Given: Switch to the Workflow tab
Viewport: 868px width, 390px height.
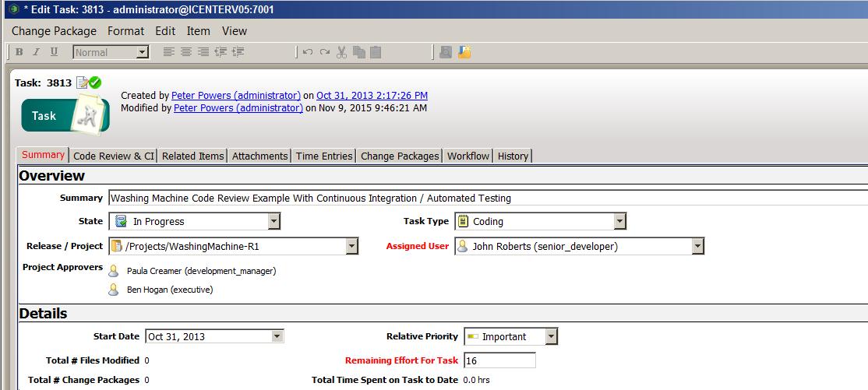Looking at the screenshot, I should pyautogui.click(x=468, y=156).
